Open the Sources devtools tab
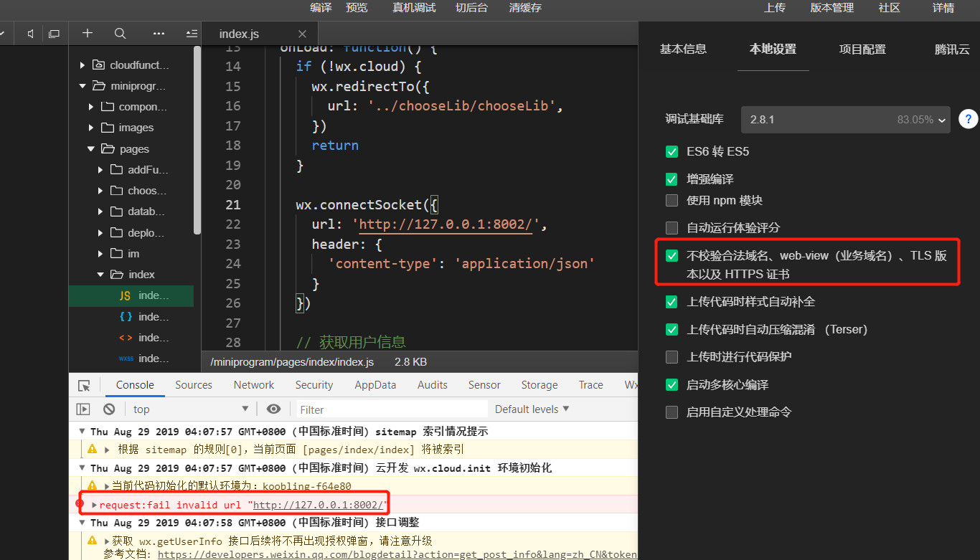The image size is (980, 560). pos(194,385)
